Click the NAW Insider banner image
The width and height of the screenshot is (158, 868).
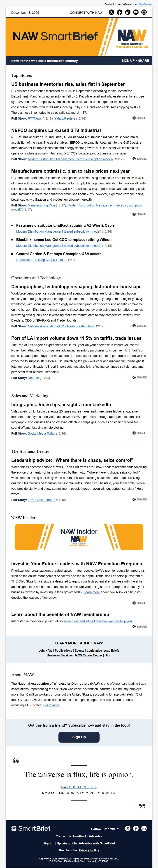tap(79, 537)
